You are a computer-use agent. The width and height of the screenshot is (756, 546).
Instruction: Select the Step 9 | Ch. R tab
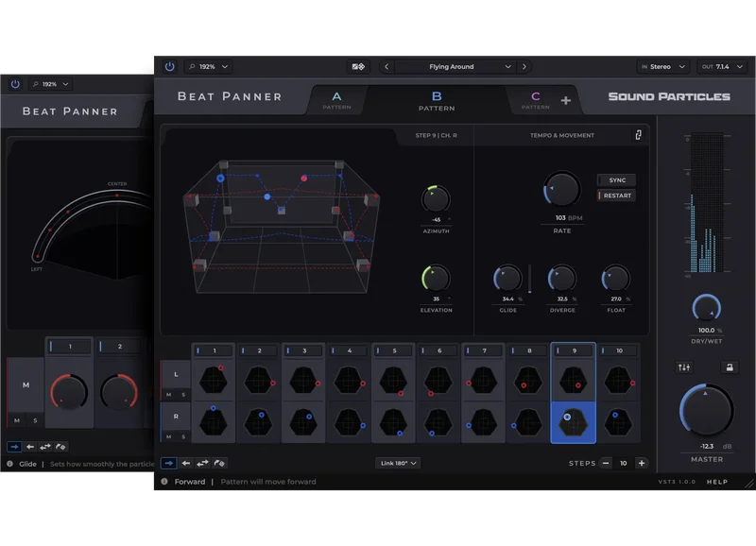click(x=437, y=135)
